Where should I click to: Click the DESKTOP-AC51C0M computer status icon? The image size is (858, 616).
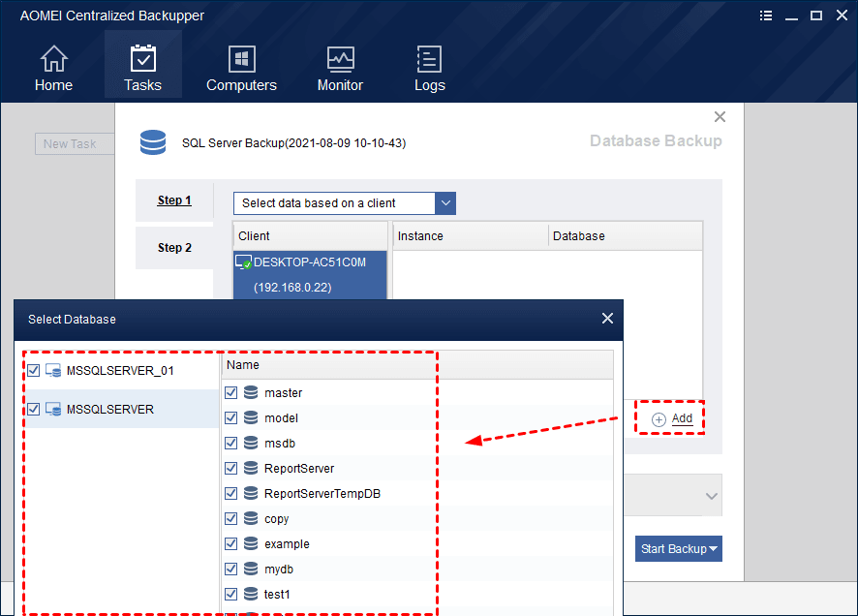[x=243, y=262]
